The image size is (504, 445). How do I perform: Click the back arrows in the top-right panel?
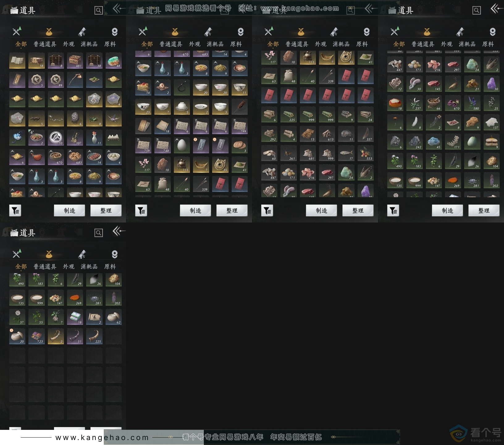tap(497, 9)
